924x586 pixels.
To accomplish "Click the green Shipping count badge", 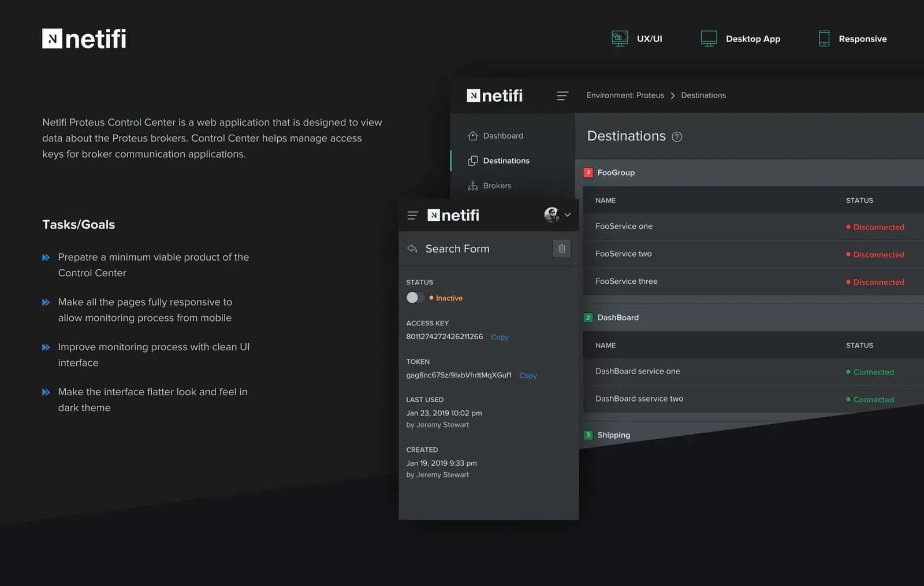I will pyautogui.click(x=588, y=435).
